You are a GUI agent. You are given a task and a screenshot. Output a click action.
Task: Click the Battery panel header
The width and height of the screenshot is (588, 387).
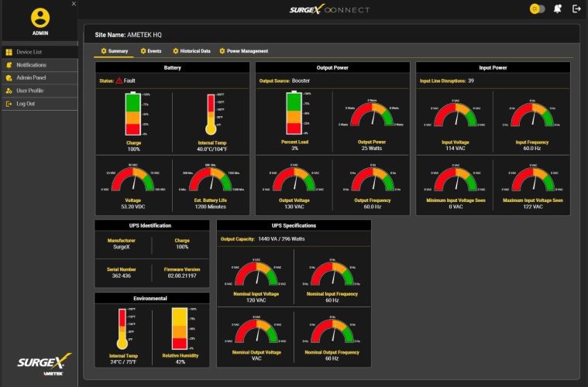[x=173, y=67]
